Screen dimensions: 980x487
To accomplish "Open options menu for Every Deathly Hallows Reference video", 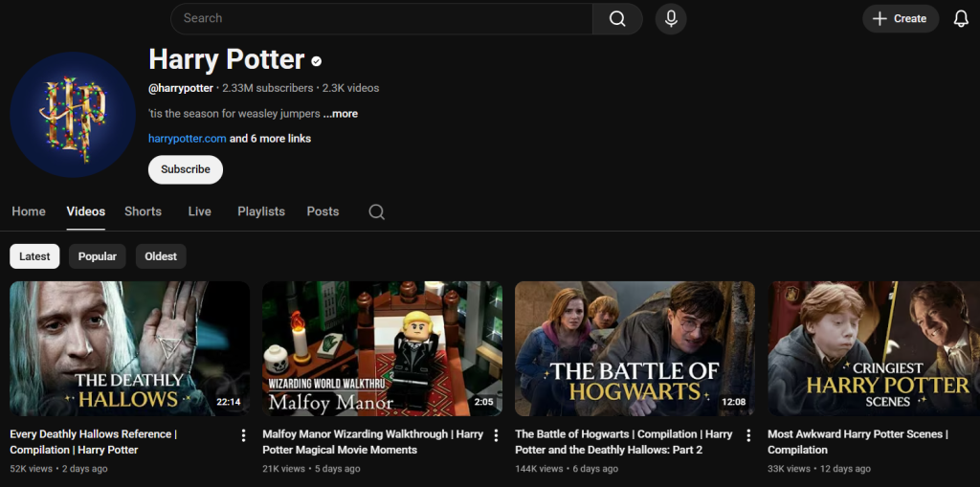I will click(x=244, y=435).
